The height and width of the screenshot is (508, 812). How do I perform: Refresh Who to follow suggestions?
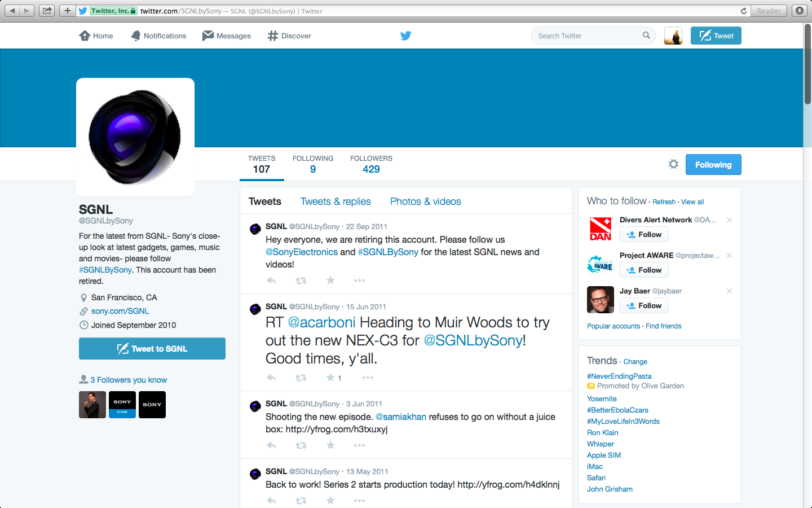(664, 202)
